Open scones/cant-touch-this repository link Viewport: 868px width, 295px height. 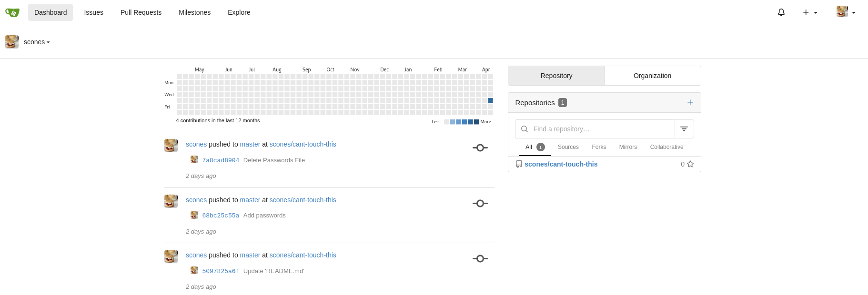pos(561,164)
